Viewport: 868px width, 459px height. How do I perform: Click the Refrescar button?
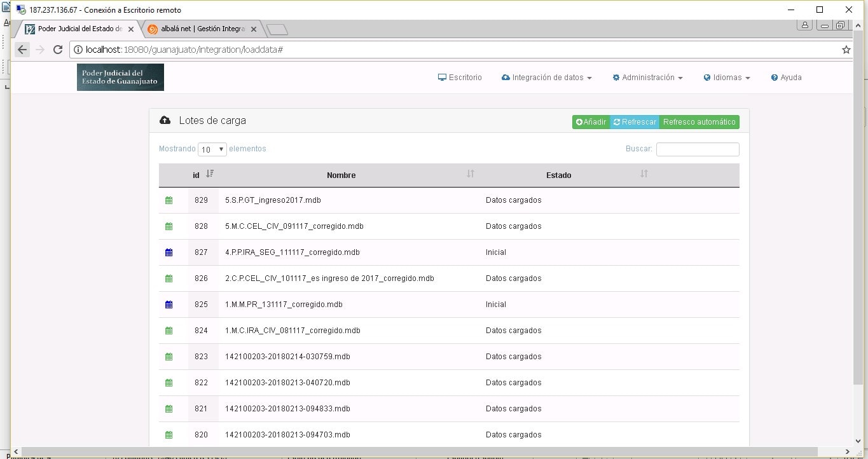tap(635, 122)
